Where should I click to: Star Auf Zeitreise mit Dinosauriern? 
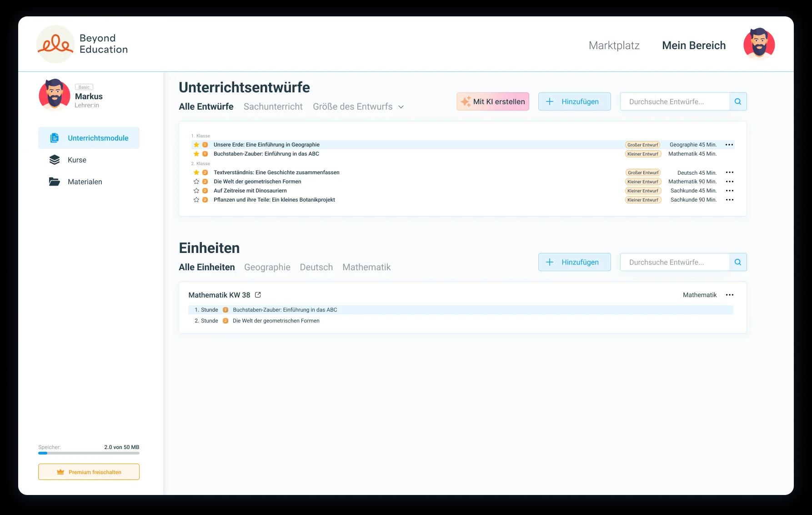(x=196, y=191)
